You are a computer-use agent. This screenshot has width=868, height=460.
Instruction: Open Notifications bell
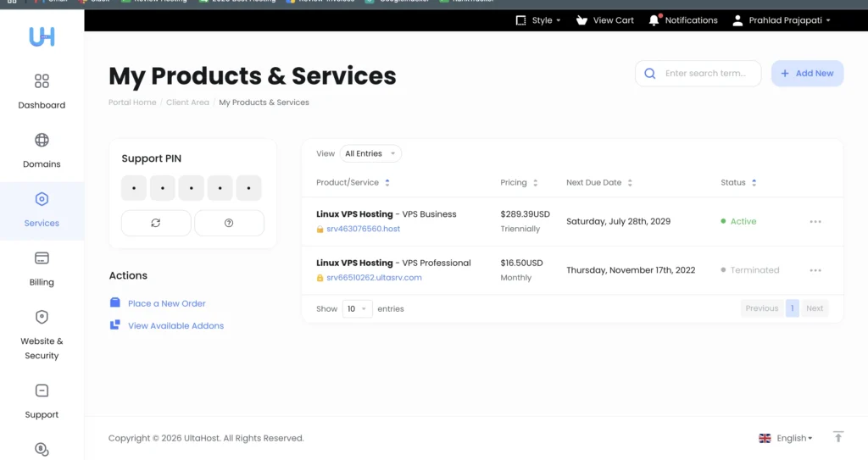(x=654, y=20)
